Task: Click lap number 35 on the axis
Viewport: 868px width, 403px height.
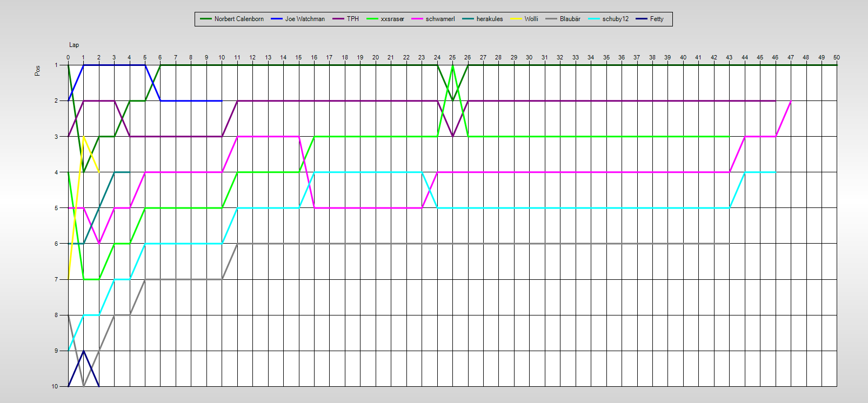Action: (606, 57)
